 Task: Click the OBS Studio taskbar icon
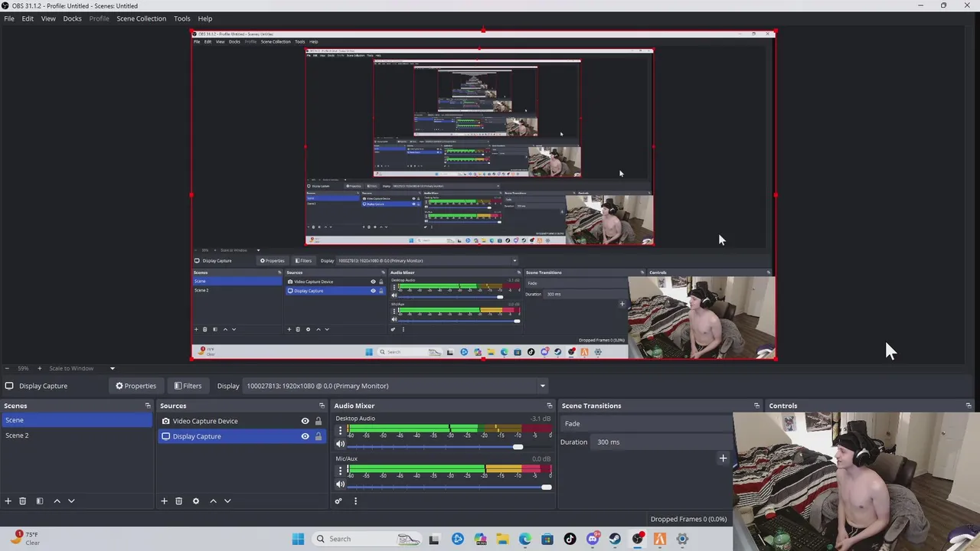coord(638,539)
